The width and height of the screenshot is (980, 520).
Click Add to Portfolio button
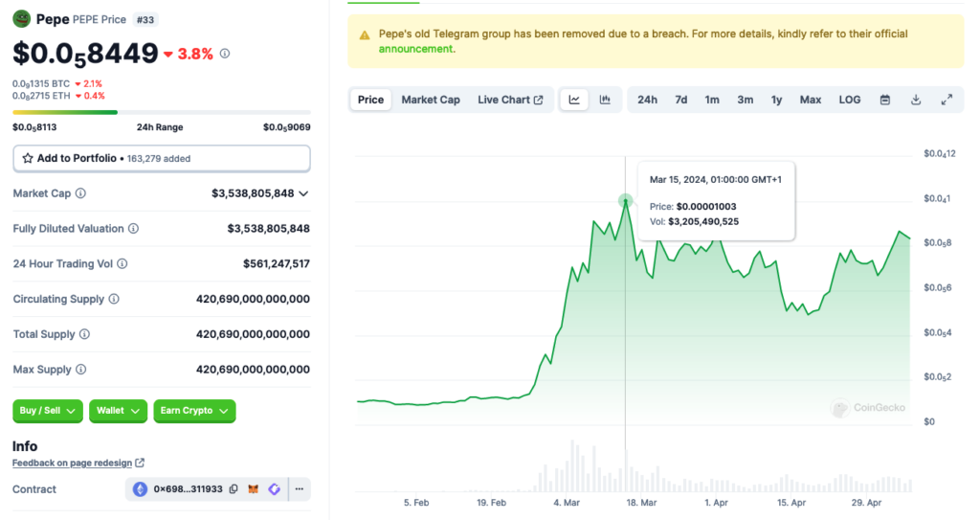(x=161, y=158)
